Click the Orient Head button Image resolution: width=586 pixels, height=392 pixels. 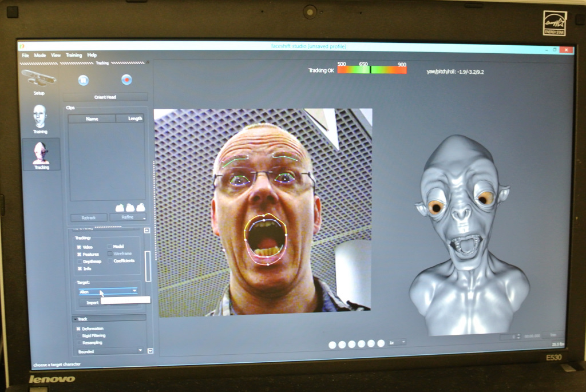click(105, 97)
